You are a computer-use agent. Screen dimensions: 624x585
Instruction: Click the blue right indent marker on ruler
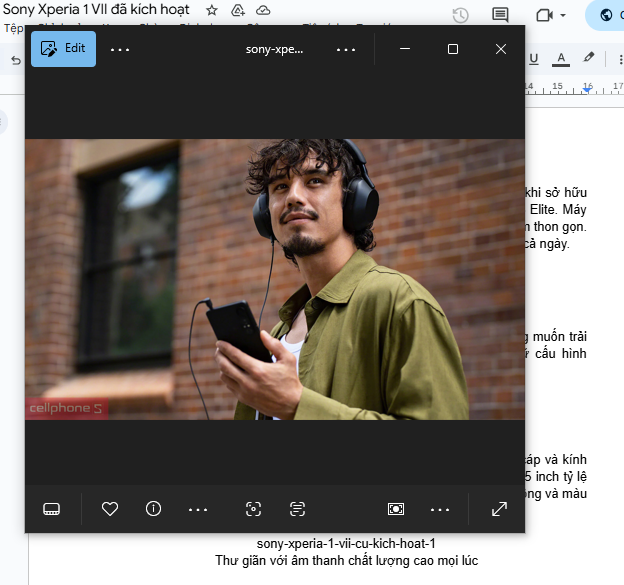(x=587, y=90)
